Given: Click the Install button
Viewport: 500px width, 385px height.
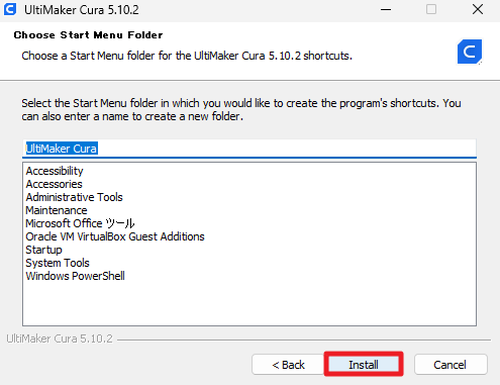Looking at the screenshot, I should point(363,364).
